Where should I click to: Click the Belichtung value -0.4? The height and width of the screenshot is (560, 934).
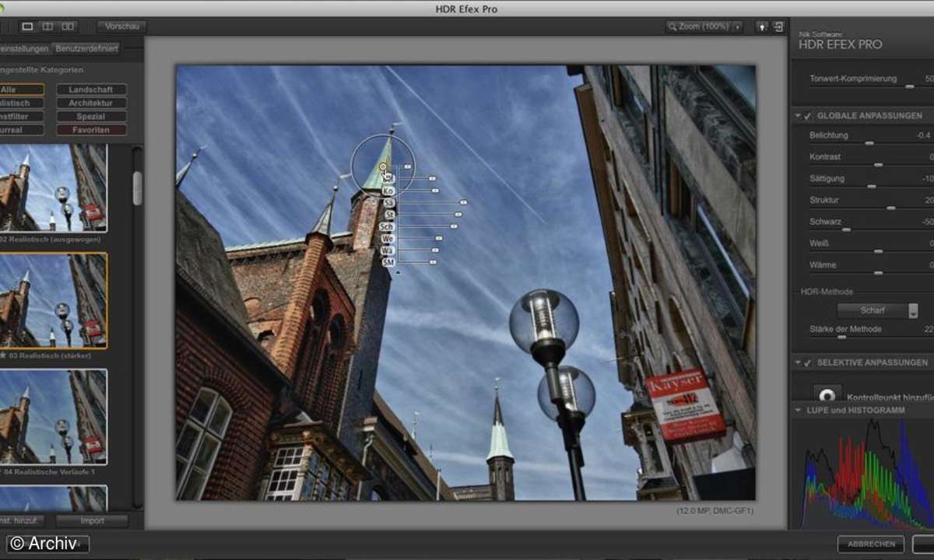924,135
